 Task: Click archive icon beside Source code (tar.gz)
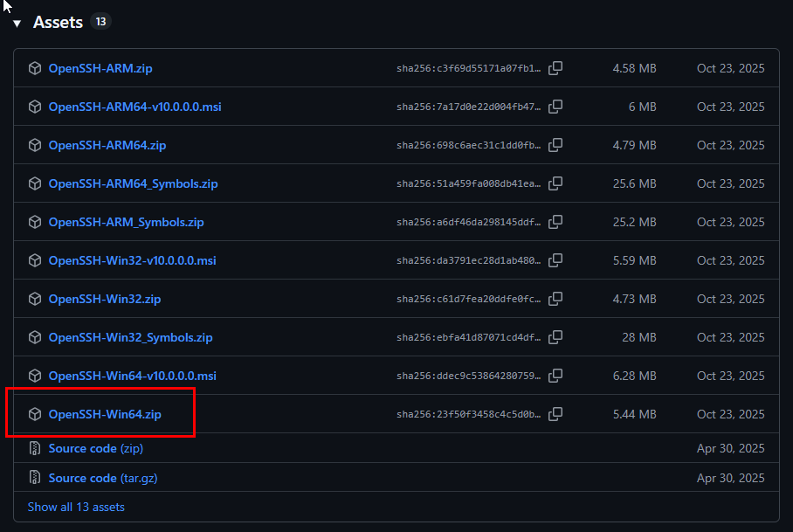[35, 477]
